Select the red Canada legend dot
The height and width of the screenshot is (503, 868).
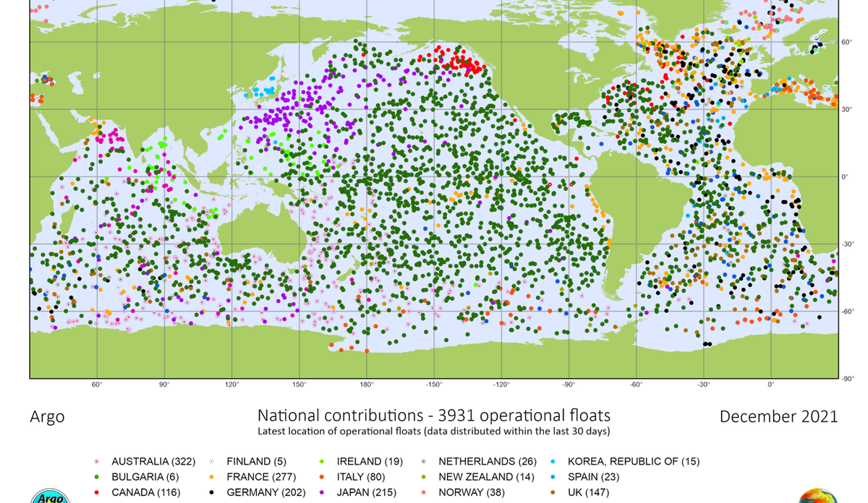[95, 493]
